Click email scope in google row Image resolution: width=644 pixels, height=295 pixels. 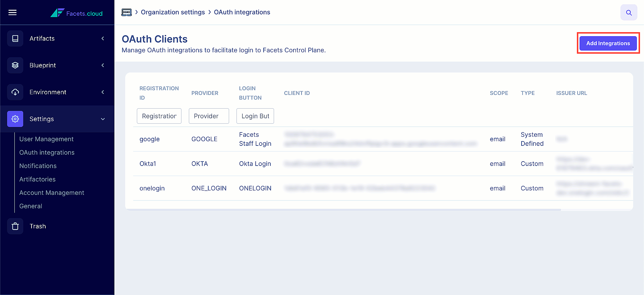pos(497,139)
